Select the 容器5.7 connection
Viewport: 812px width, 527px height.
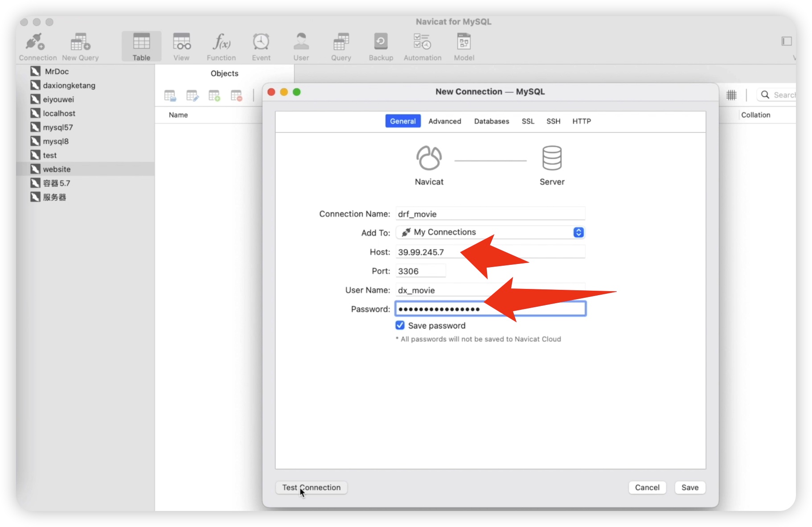click(x=85, y=183)
